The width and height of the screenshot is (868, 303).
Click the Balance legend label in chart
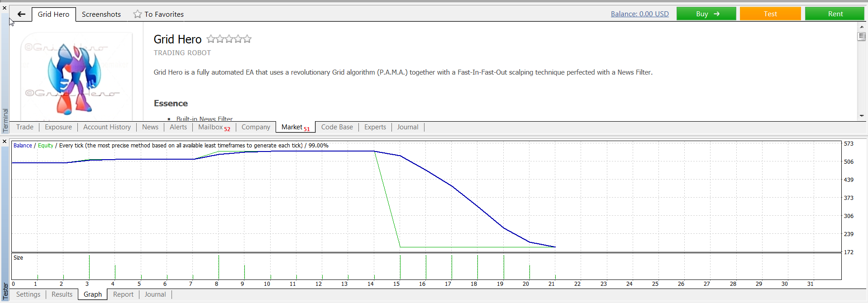tap(23, 146)
